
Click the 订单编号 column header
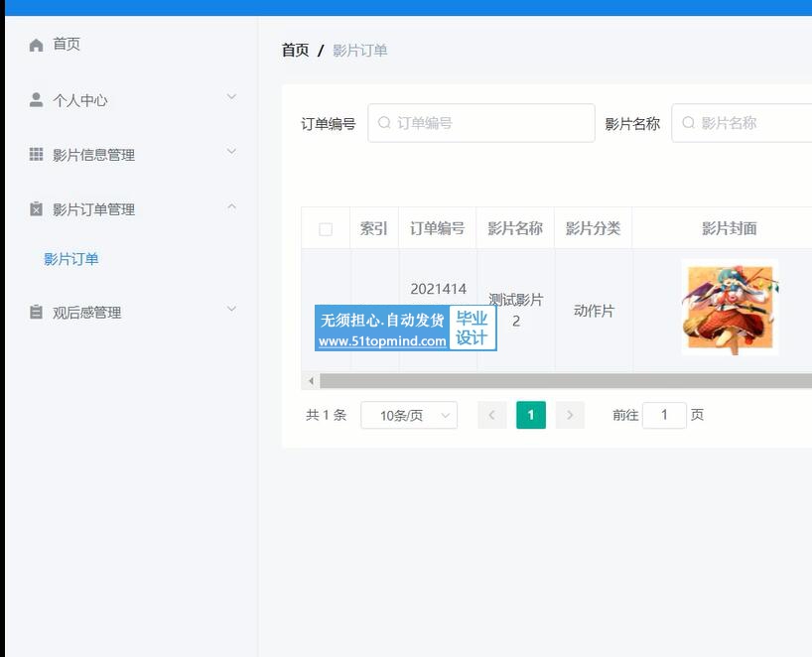pyautogui.click(x=437, y=228)
